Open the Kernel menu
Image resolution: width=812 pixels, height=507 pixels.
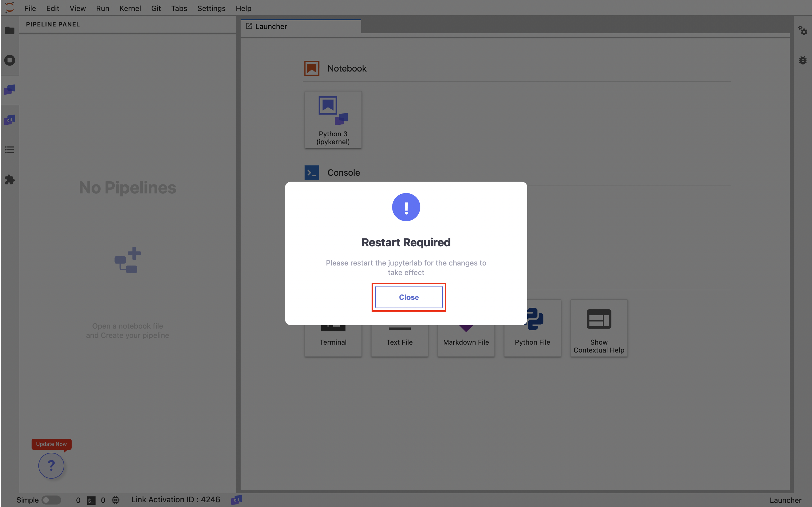pos(130,8)
